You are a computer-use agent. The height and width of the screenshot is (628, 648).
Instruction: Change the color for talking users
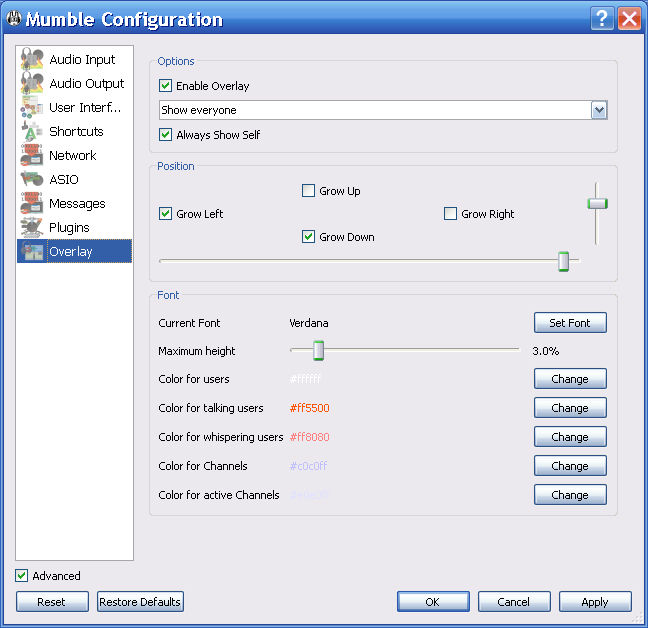click(x=570, y=408)
